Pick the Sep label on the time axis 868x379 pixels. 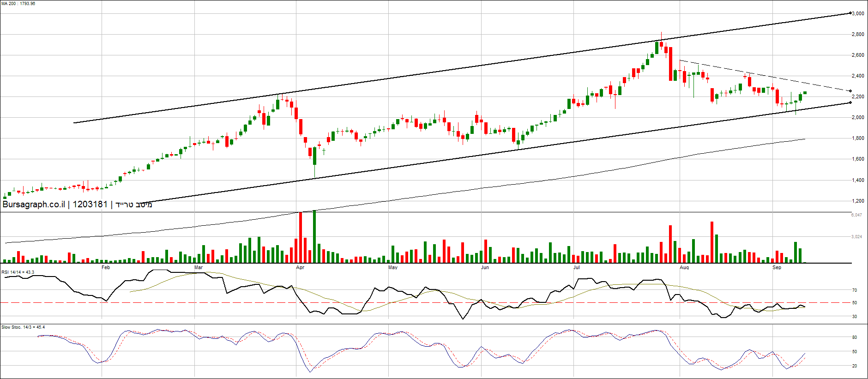coord(777,268)
